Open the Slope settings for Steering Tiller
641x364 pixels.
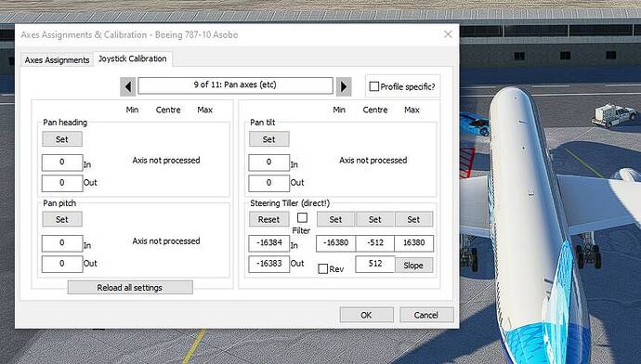413,266
